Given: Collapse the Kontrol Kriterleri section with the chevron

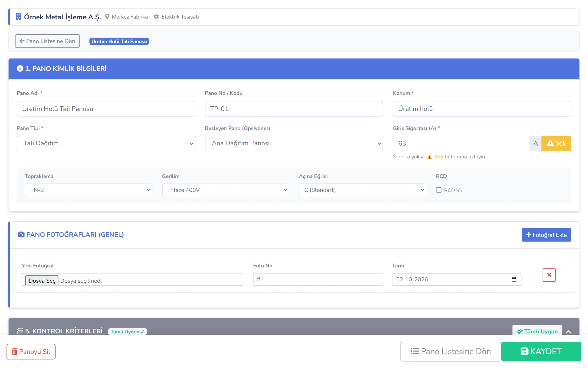Looking at the screenshot, I should (568, 331).
